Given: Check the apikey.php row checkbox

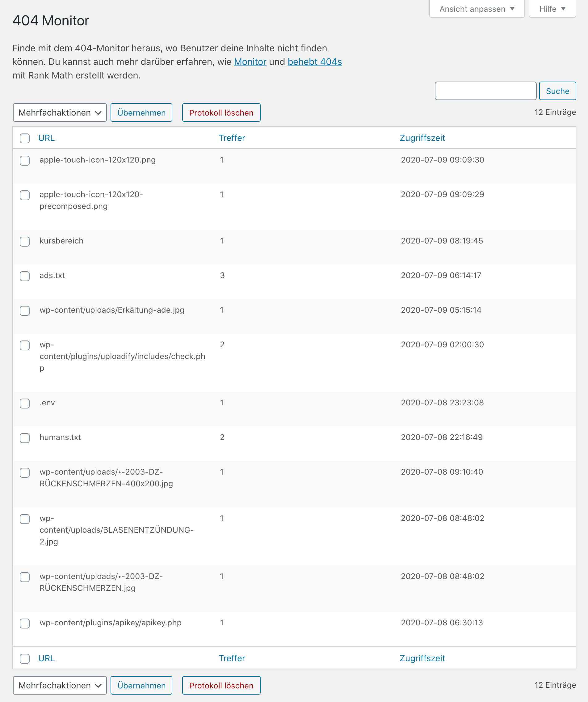Looking at the screenshot, I should coord(25,624).
